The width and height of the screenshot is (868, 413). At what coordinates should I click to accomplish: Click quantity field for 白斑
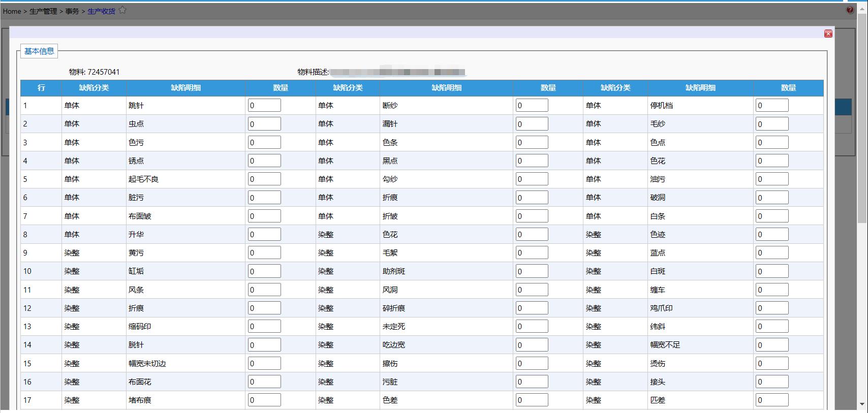click(x=772, y=271)
